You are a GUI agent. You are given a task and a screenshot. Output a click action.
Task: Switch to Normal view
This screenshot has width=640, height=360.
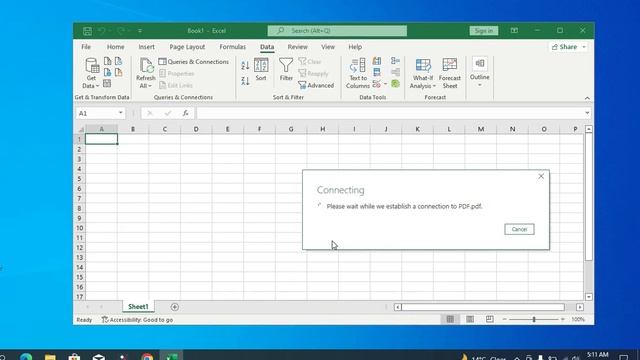[450, 319]
